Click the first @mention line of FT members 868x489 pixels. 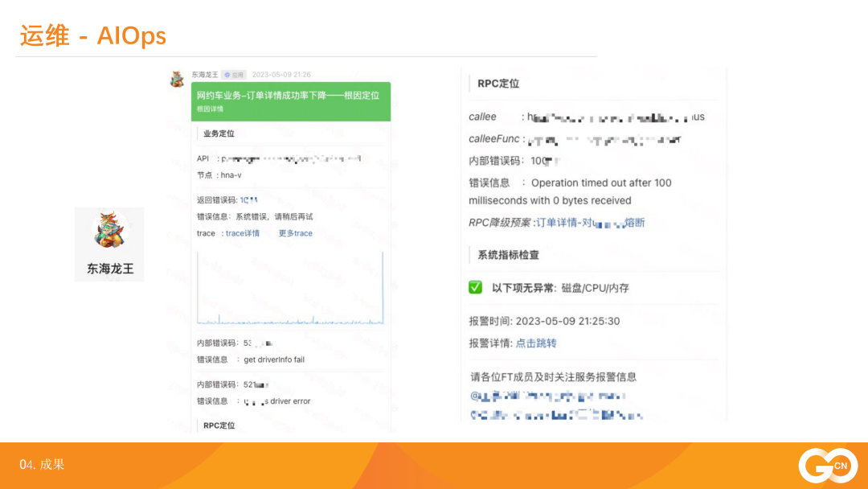(x=547, y=396)
